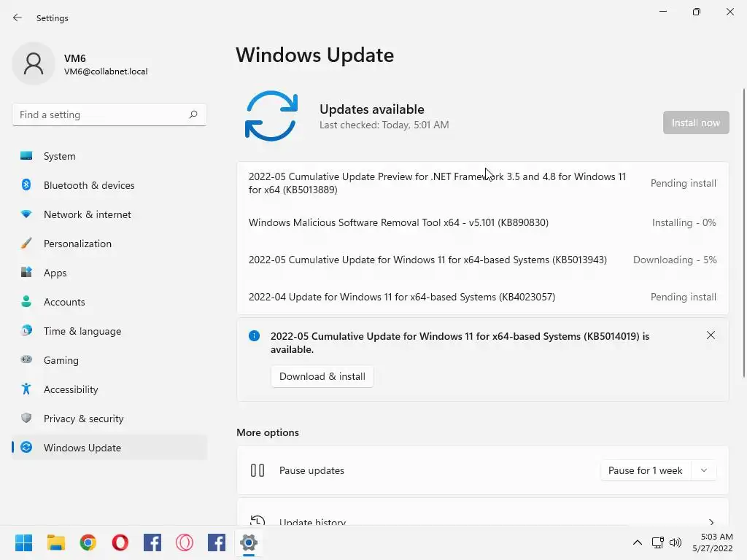This screenshot has height=560, width=747.
Task: Click the Installing - 0% status
Action: point(684,222)
